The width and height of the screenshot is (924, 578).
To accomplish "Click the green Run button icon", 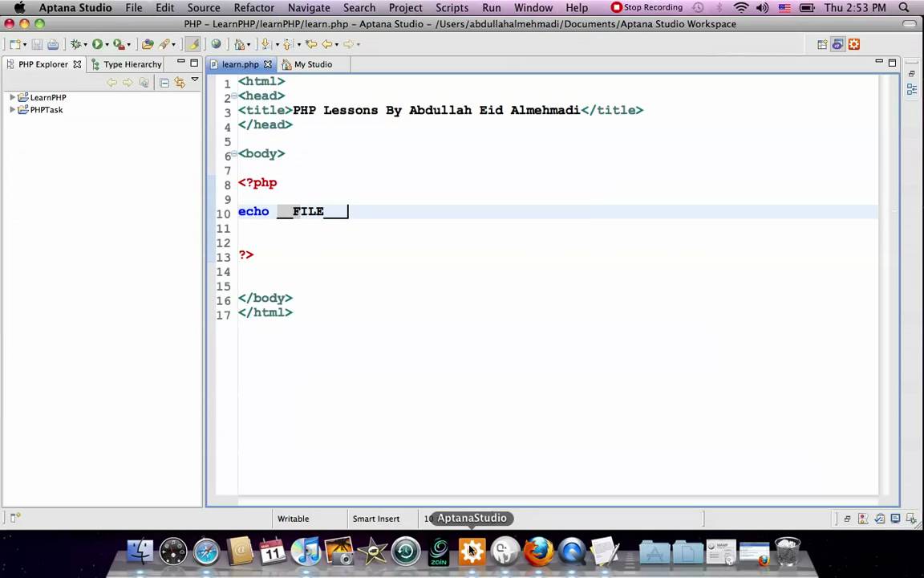I will tap(97, 44).
